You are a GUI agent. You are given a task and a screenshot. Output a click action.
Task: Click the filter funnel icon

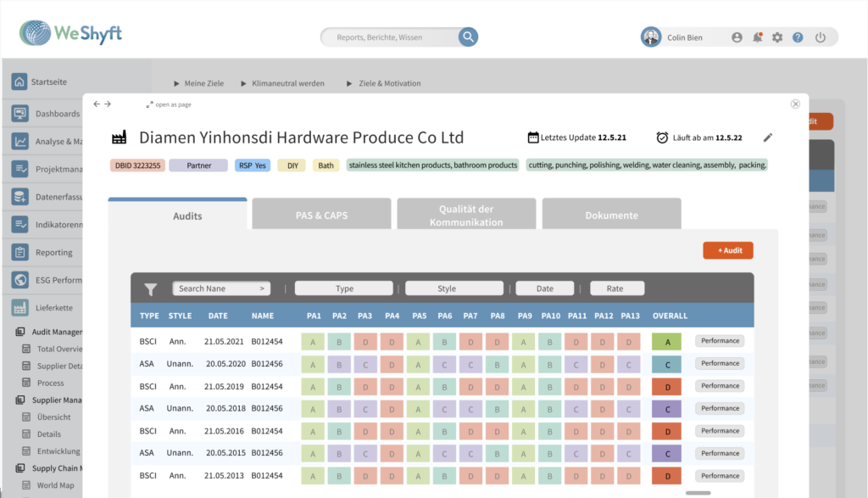pyautogui.click(x=151, y=288)
